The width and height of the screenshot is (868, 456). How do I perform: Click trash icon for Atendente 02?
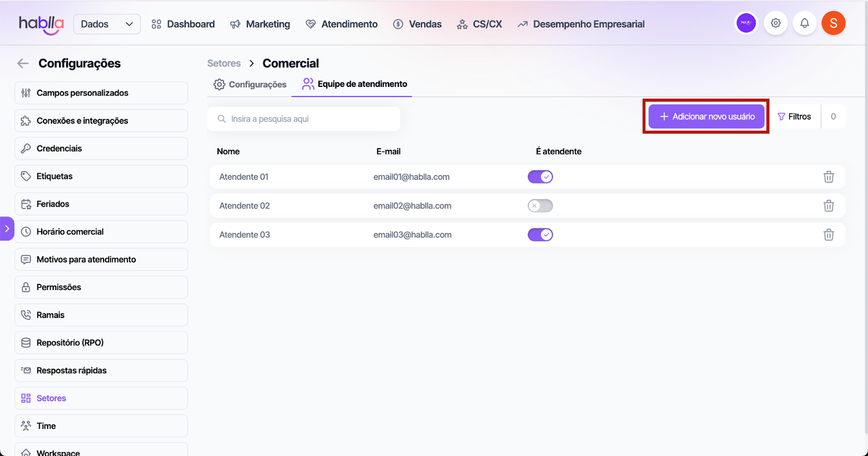pos(828,206)
